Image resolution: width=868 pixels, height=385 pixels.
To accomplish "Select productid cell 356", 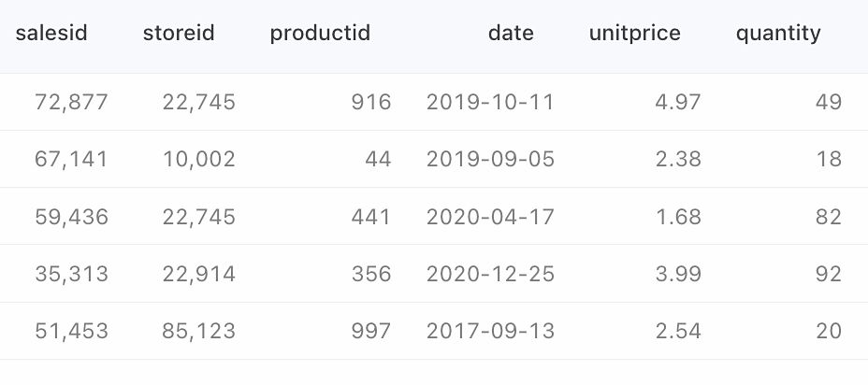I will 371,274.
